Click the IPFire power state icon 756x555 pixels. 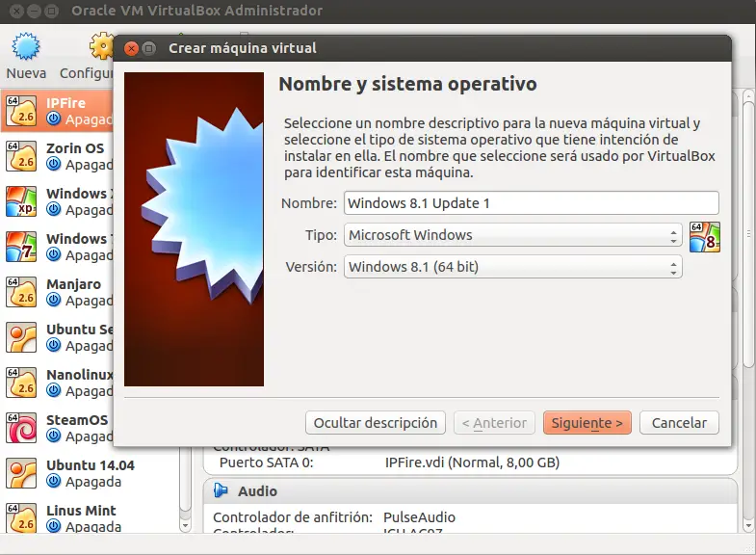click(54, 119)
